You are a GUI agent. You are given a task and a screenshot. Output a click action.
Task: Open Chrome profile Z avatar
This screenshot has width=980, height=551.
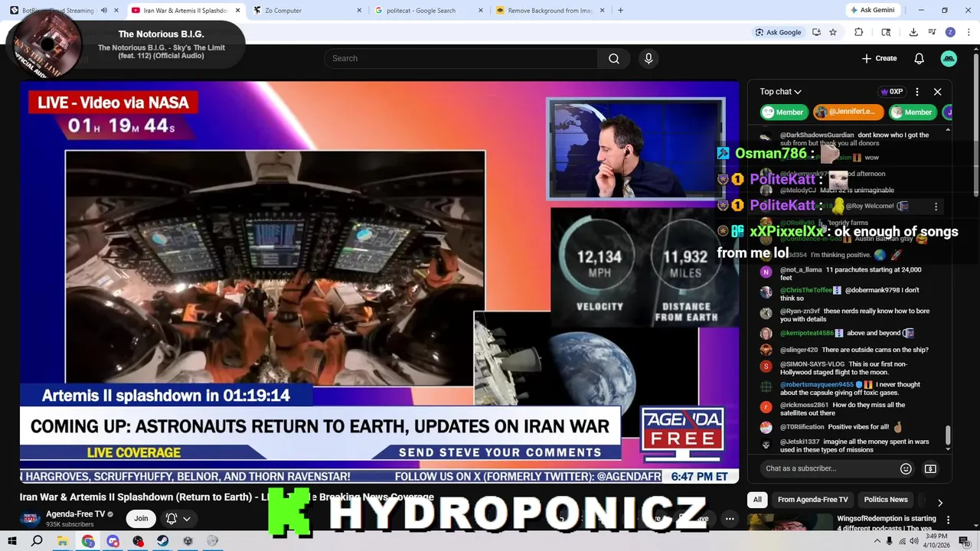coord(950,32)
